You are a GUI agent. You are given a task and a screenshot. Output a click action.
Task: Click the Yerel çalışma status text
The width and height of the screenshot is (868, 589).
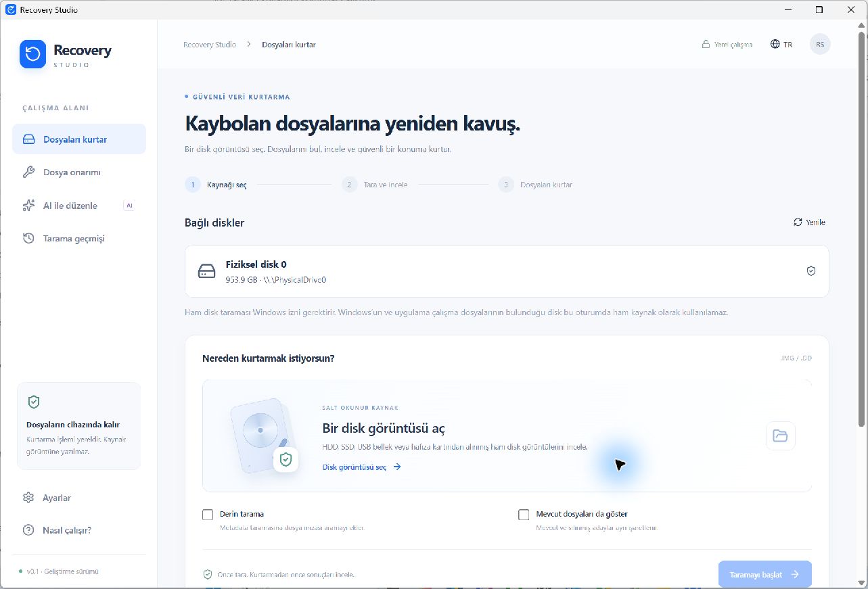(x=733, y=45)
